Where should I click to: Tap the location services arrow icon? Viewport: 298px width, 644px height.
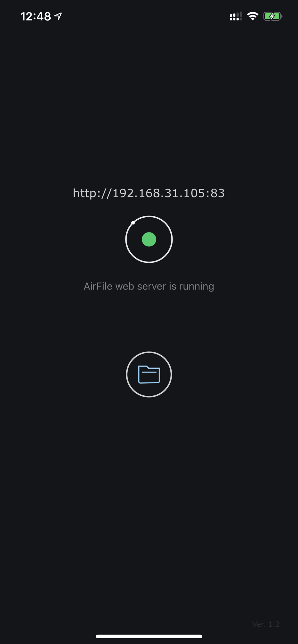coord(58,16)
